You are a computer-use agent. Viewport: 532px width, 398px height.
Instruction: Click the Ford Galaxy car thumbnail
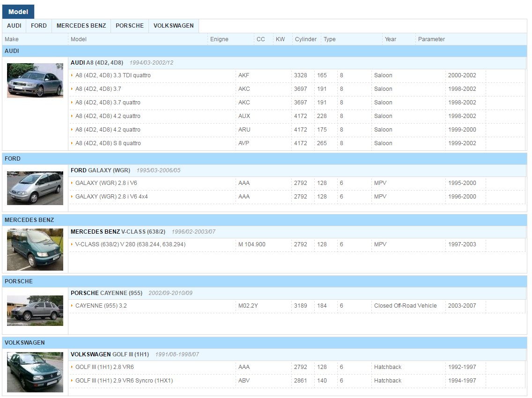click(x=35, y=188)
